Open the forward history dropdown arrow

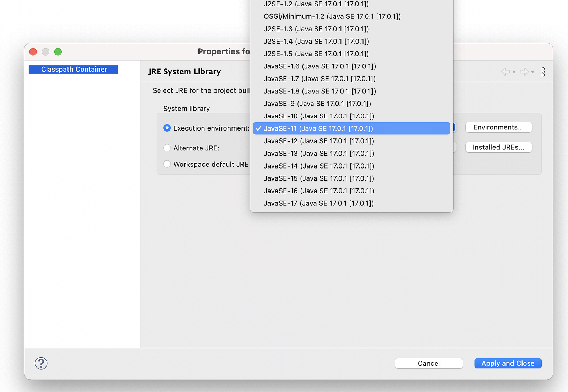533,72
